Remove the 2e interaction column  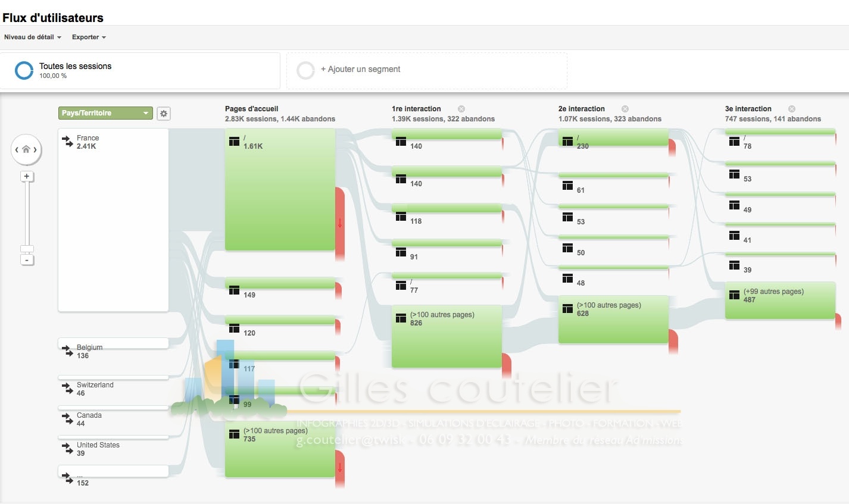(x=625, y=109)
